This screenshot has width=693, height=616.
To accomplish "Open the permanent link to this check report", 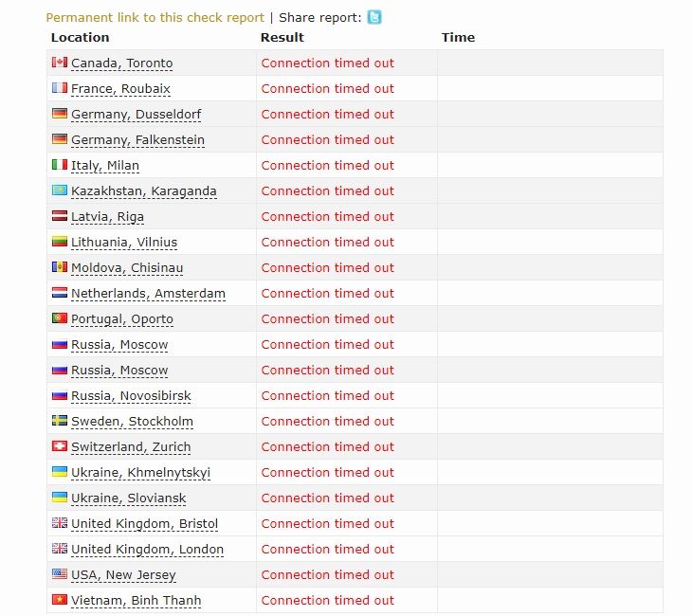I will [x=155, y=18].
